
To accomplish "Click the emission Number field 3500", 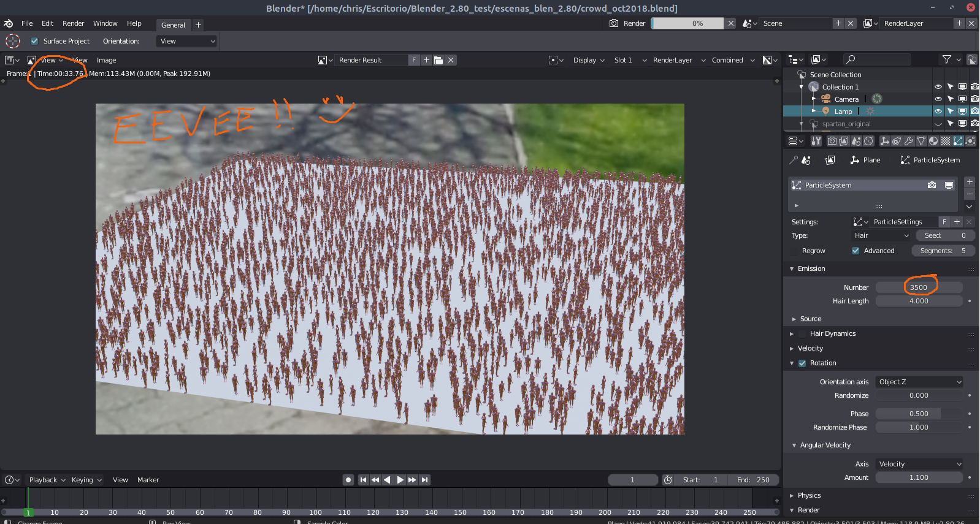I will [x=919, y=287].
